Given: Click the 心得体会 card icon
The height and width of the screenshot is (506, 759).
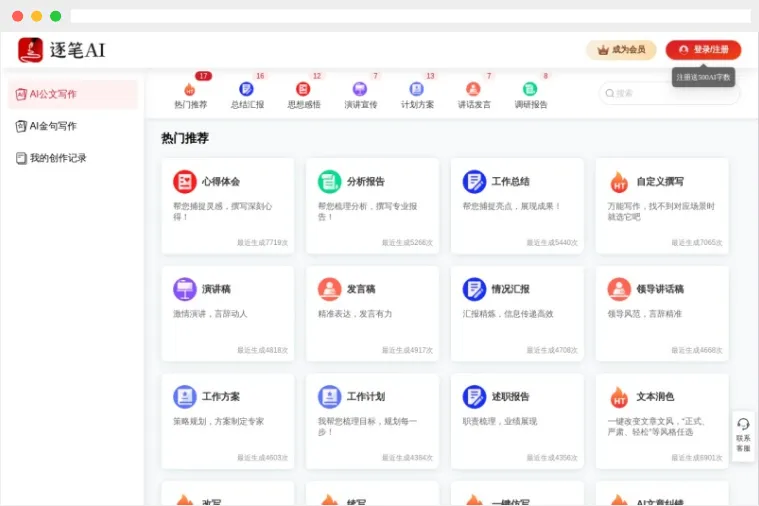Looking at the screenshot, I should (185, 182).
